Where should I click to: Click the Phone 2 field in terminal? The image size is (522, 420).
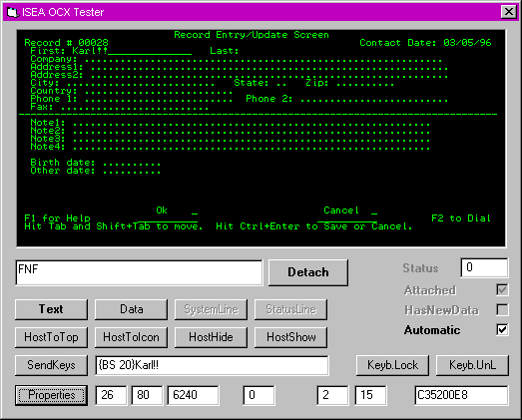click(374, 99)
